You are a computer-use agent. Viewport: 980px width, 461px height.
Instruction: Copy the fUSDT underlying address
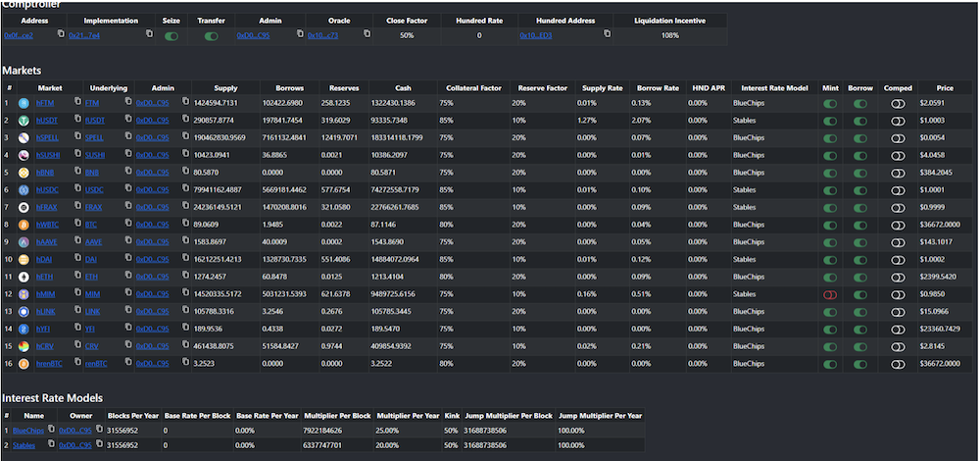[x=128, y=119]
